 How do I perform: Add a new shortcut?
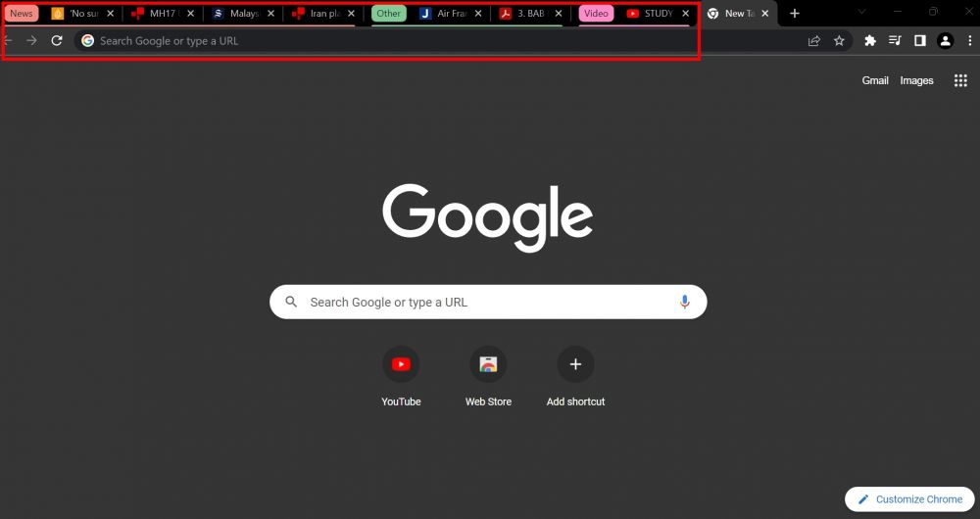tap(575, 377)
